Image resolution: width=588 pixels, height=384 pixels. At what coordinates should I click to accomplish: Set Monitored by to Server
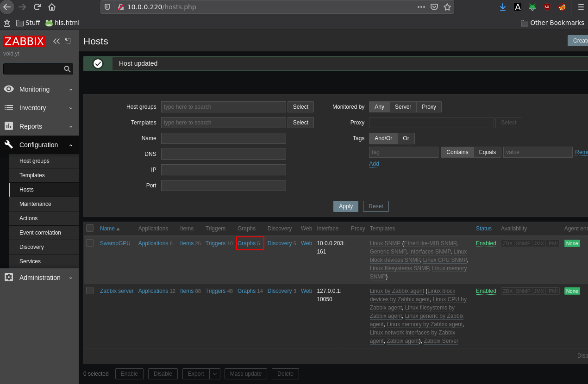pyautogui.click(x=403, y=107)
